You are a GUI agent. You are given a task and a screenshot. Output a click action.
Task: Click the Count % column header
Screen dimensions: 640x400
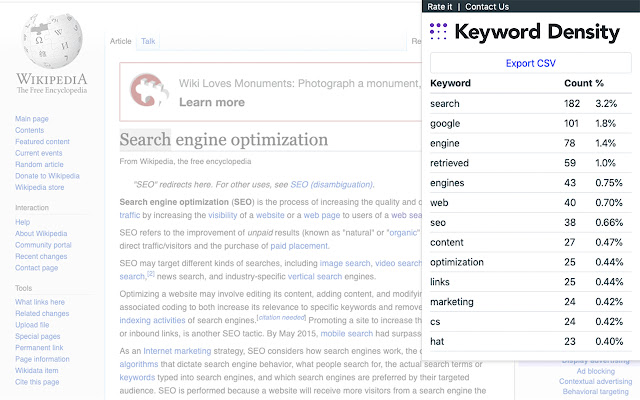pyautogui.click(x=584, y=83)
